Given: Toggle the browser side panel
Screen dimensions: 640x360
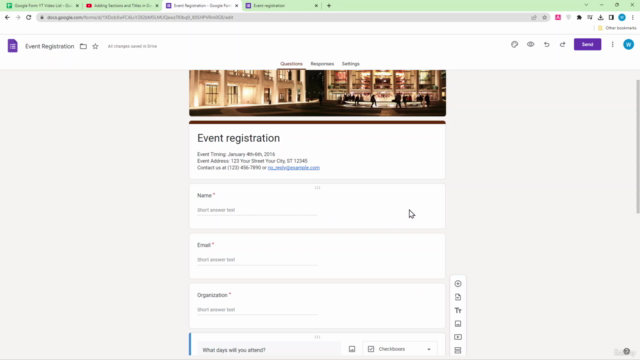Looking at the screenshot, I should [611, 18].
